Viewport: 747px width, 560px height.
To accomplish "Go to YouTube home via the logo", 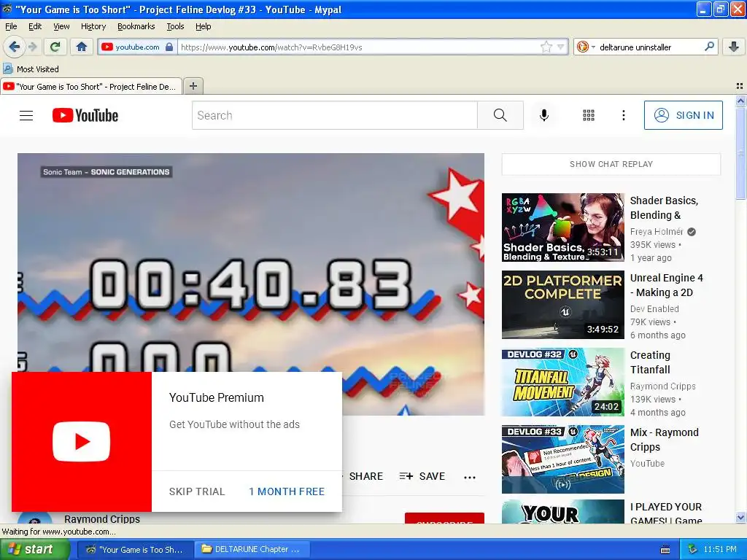I will pyautogui.click(x=85, y=116).
